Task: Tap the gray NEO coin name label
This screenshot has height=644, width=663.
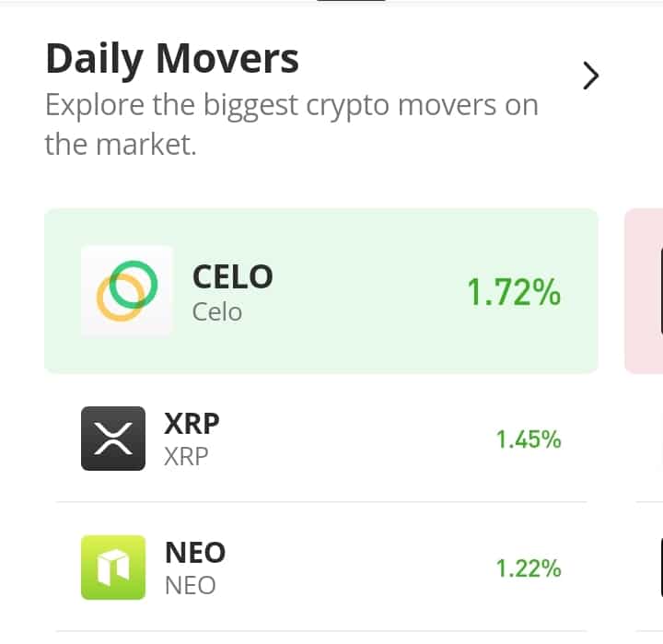Action: pos(191,586)
